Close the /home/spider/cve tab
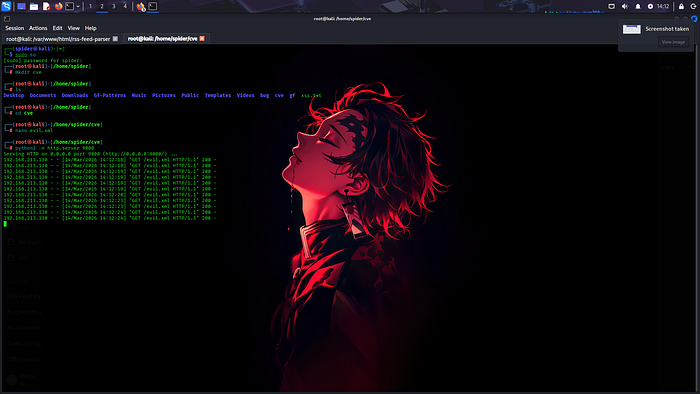Image resolution: width=700 pixels, height=394 pixels. pyautogui.click(x=202, y=39)
